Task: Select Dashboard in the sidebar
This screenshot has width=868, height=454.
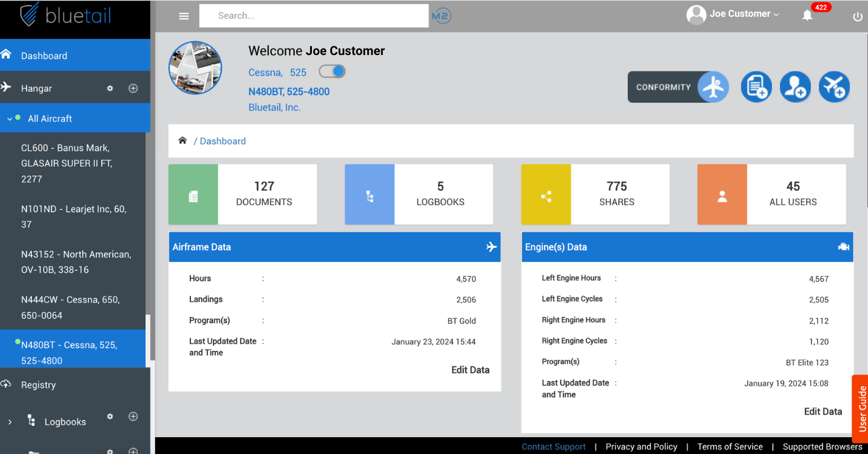Action: [45, 56]
